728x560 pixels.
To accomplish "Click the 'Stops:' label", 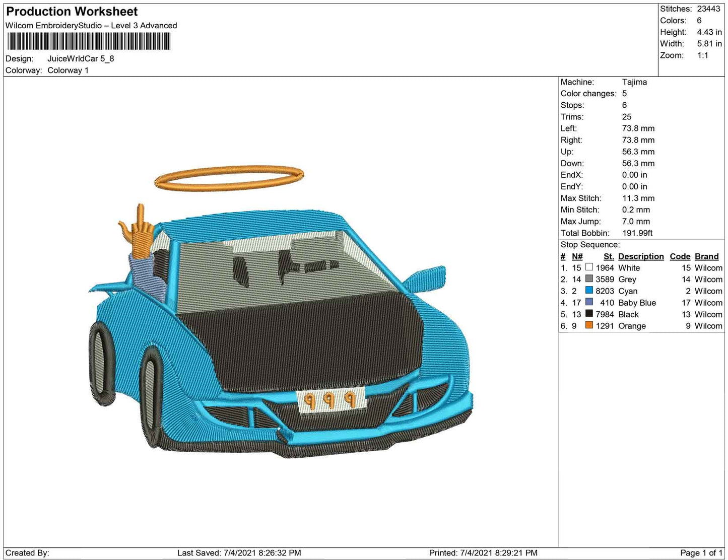I will 572,105.
